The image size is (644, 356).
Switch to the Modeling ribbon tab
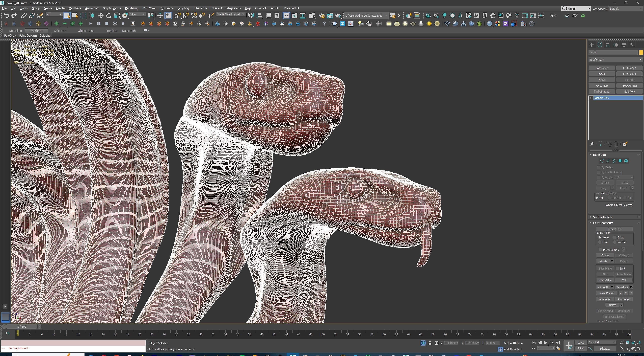coord(15,31)
